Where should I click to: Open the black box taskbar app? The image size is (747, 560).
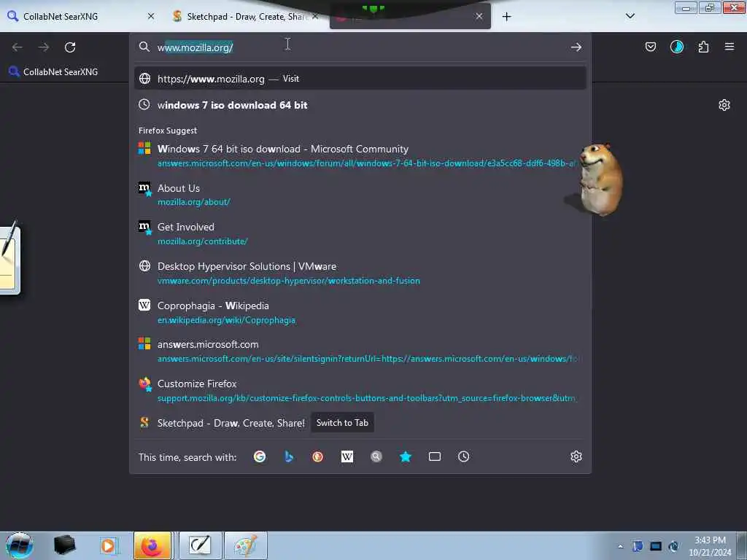point(64,545)
